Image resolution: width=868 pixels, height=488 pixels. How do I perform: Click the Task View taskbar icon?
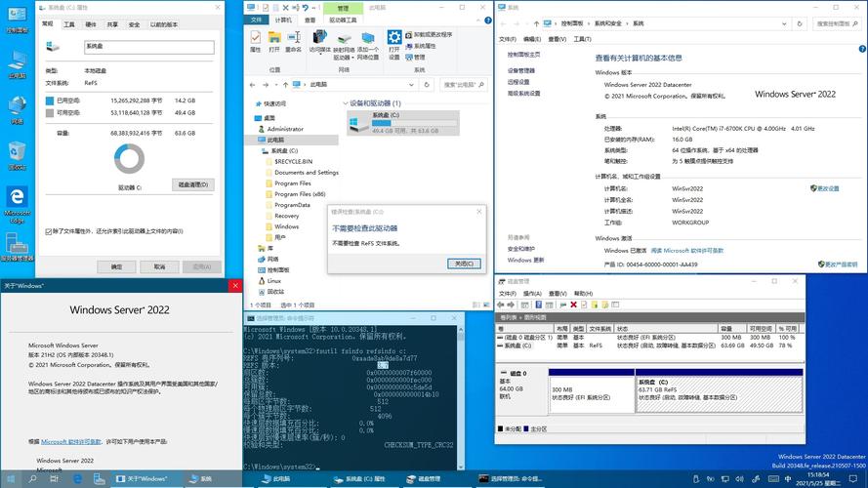pos(55,478)
